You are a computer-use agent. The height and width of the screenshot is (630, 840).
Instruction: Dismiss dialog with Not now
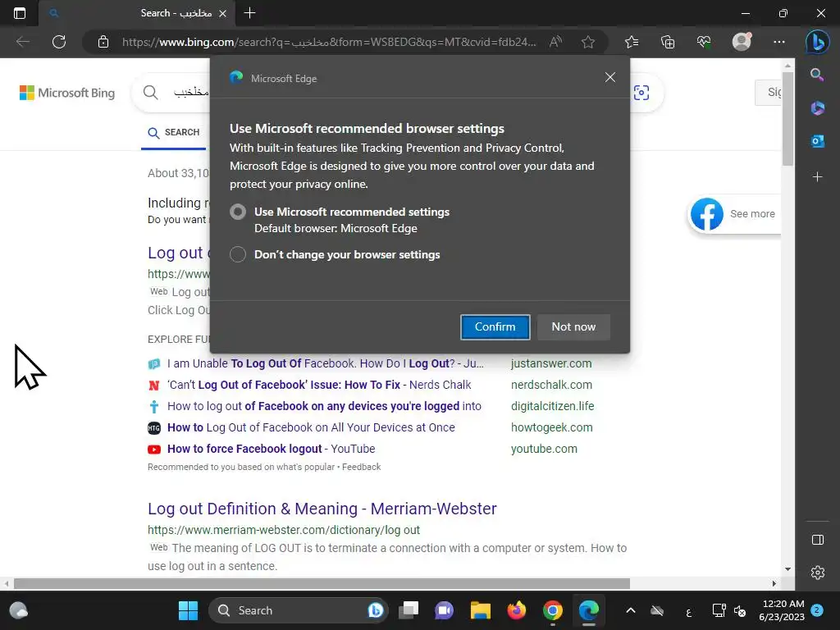[573, 326]
